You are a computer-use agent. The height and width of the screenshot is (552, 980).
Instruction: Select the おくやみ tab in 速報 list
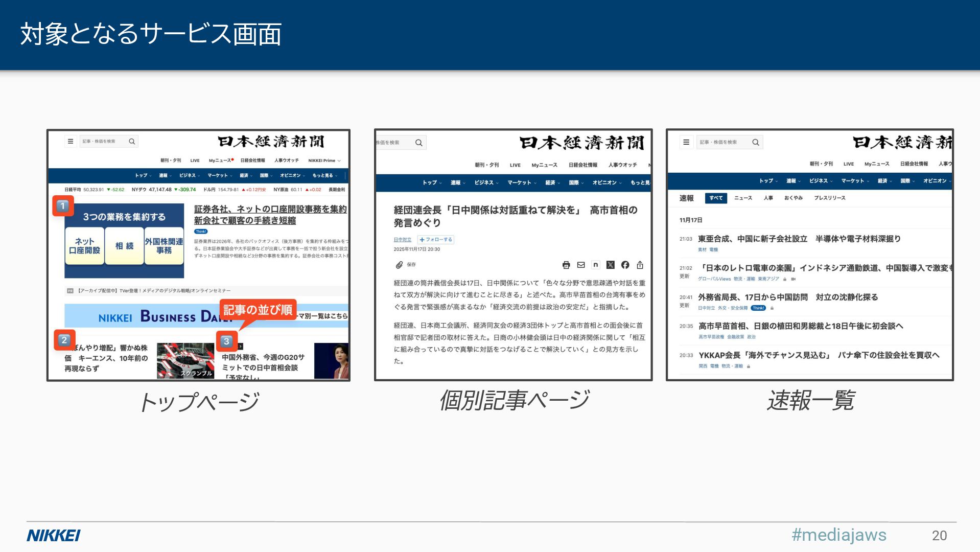pos(794,198)
